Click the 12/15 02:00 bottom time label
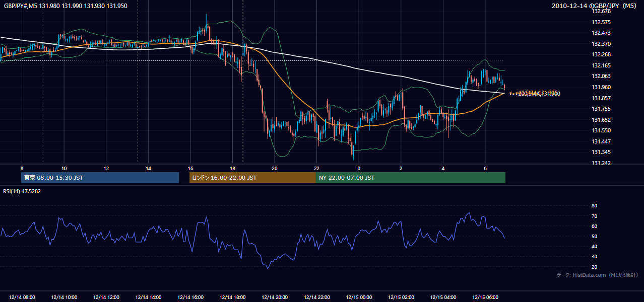 (401, 297)
